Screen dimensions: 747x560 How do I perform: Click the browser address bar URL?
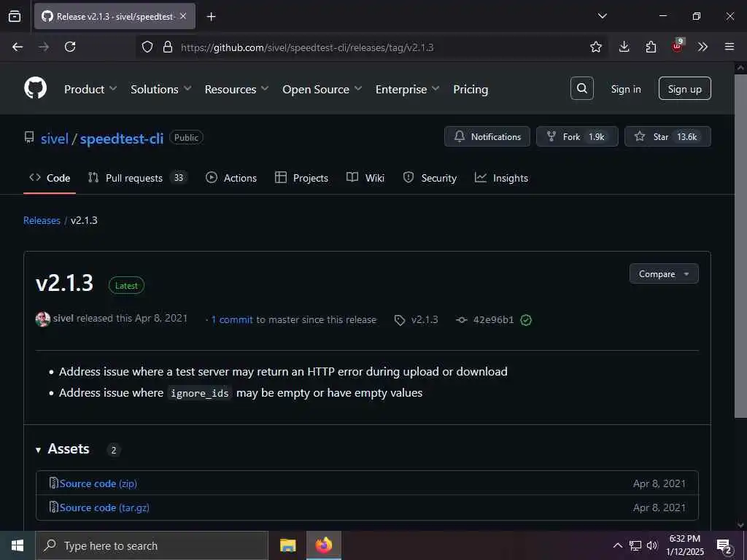click(x=307, y=47)
